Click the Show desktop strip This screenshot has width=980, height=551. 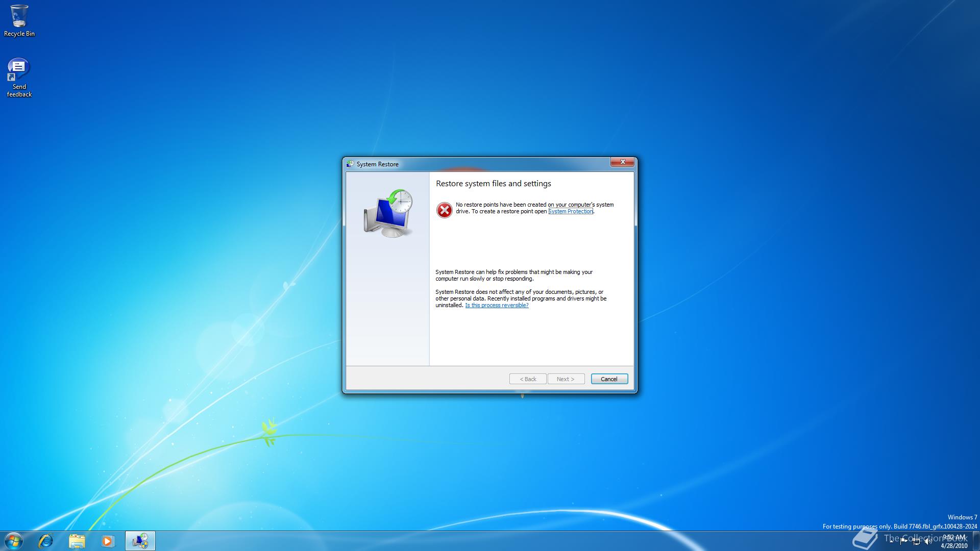(x=976, y=541)
